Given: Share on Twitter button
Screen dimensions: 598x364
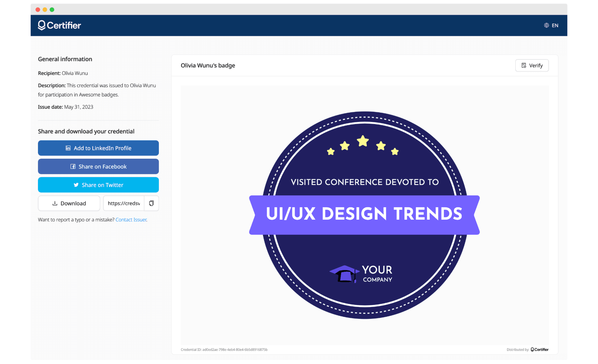Looking at the screenshot, I should point(98,185).
